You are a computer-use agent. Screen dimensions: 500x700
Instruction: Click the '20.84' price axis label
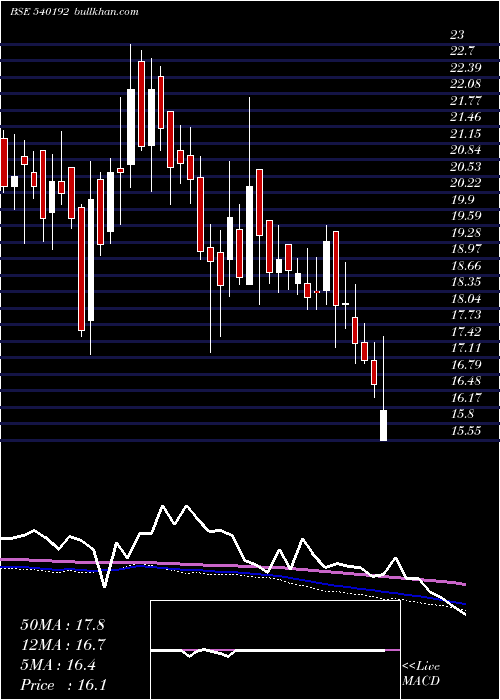(x=466, y=150)
